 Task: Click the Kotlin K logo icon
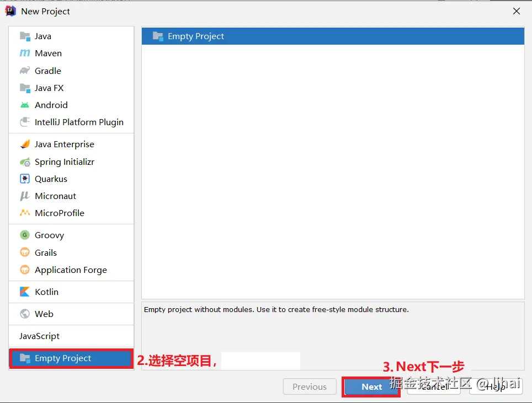pos(25,292)
